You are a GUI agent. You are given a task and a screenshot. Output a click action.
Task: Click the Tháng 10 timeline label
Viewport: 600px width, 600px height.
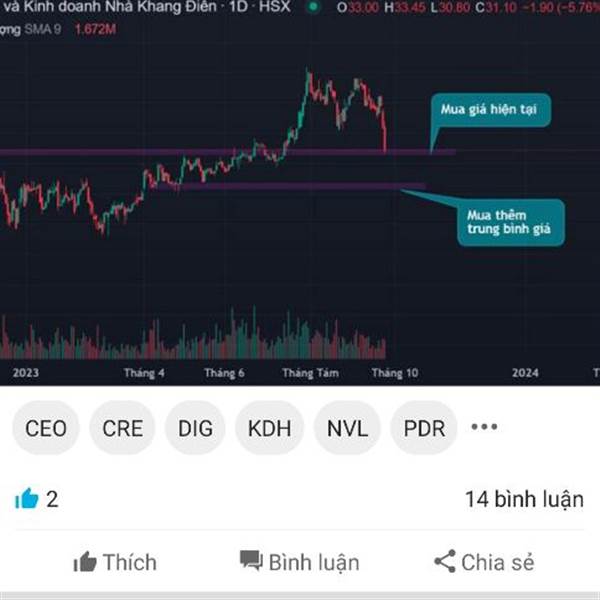coord(395,373)
